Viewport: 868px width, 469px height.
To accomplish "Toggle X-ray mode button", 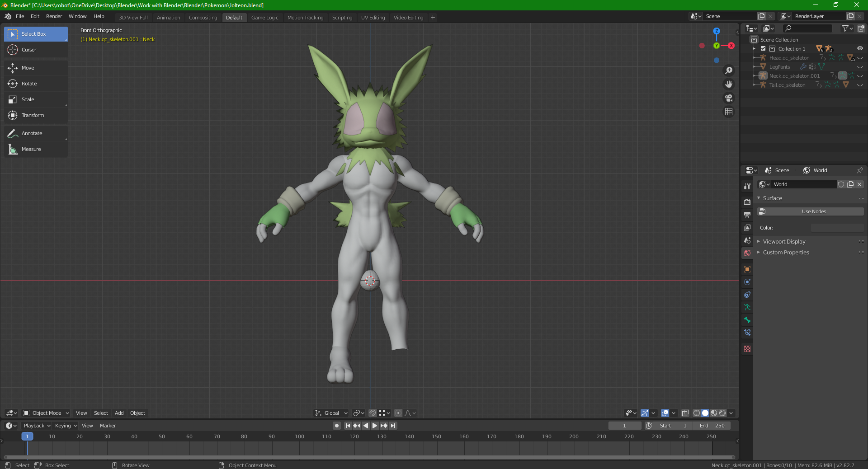I will (685, 413).
